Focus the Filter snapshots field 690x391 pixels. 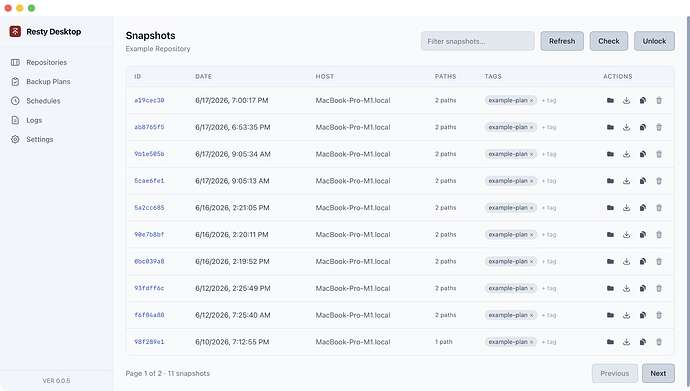click(x=477, y=41)
